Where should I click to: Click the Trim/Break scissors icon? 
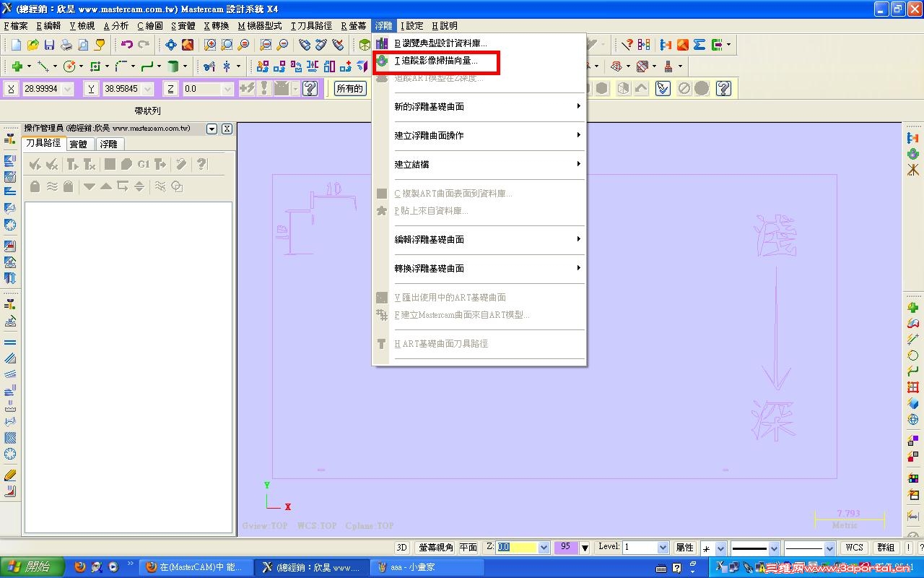(209, 66)
